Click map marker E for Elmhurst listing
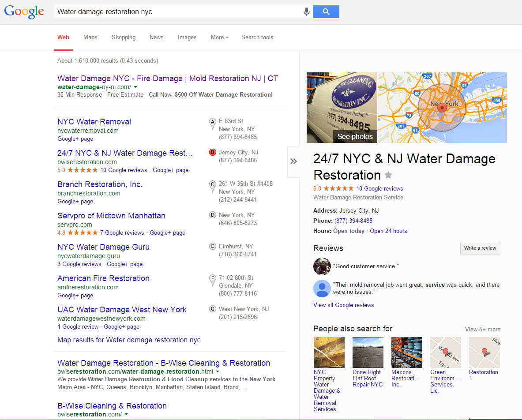Viewport: 522px width, 420px height. [x=212, y=246]
